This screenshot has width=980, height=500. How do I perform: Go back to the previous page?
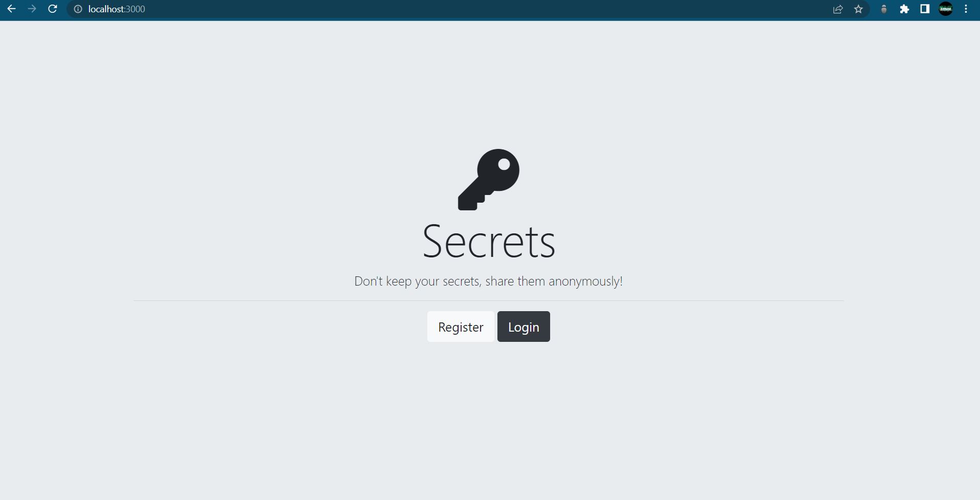(x=11, y=9)
